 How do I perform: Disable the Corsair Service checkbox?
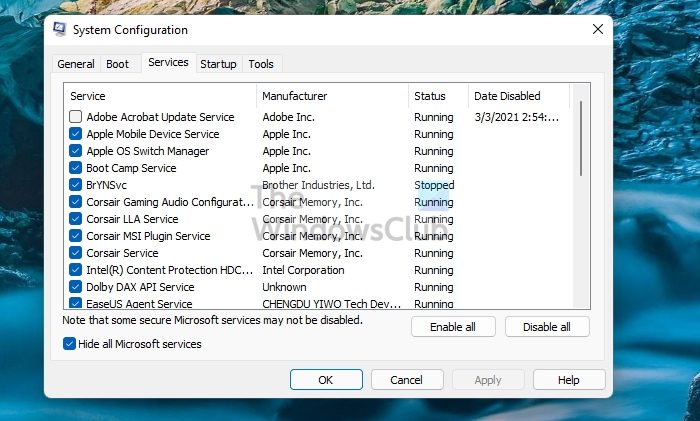(x=76, y=253)
